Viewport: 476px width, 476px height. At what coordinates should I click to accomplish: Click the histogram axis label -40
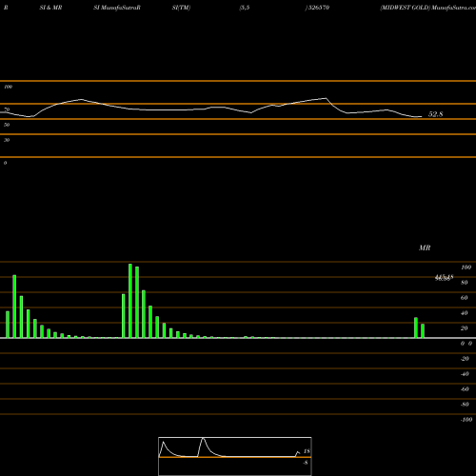465,374
